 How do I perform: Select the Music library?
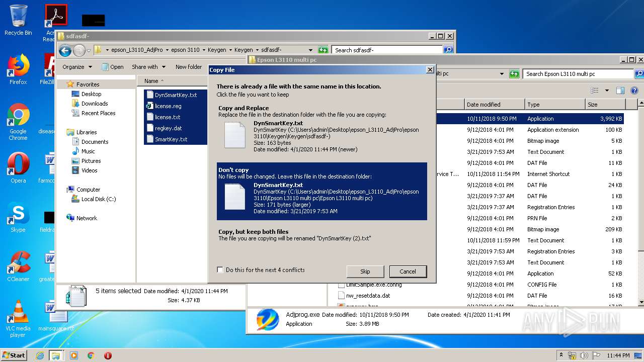pyautogui.click(x=88, y=151)
